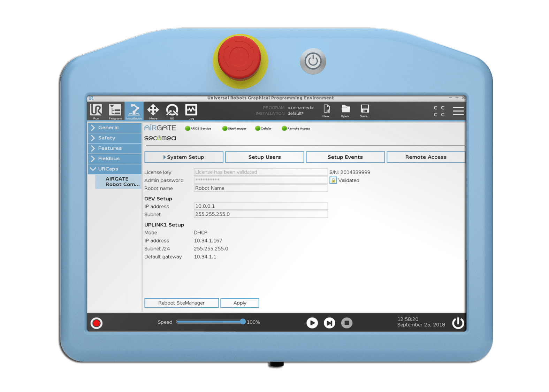Click the on-screen shutdown power icon
This screenshot has height=392, width=549.
point(458,323)
